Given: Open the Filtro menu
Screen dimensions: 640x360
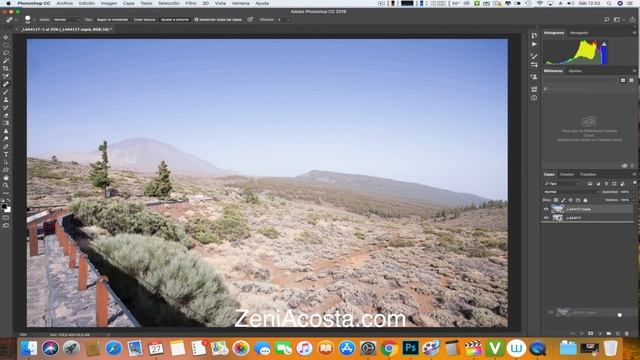Looking at the screenshot, I should [191, 3].
